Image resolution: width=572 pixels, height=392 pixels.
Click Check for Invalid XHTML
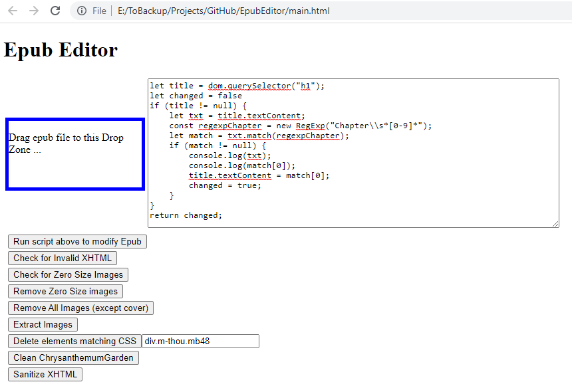pyautogui.click(x=63, y=258)
